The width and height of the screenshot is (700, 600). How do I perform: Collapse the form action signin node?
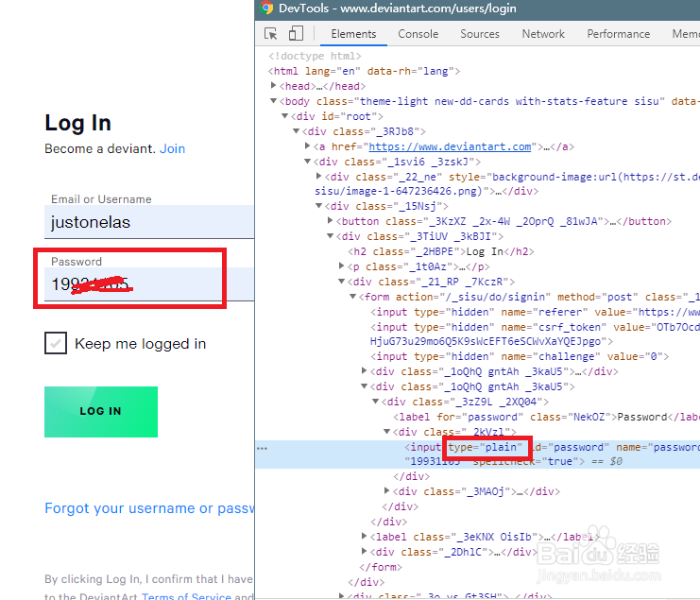352,297
